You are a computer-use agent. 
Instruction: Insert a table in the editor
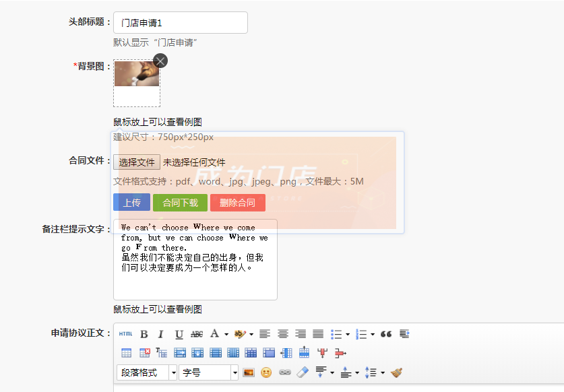126,352
